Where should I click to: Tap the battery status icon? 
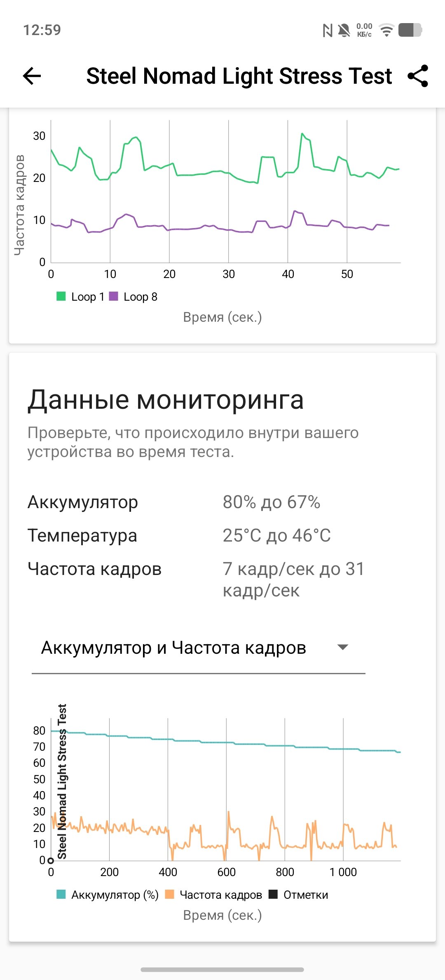click(410, 30)
